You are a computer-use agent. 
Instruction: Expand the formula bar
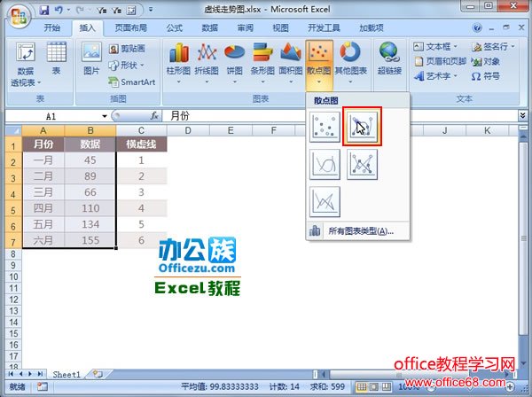pyautogui.click(x=522, y=115)
